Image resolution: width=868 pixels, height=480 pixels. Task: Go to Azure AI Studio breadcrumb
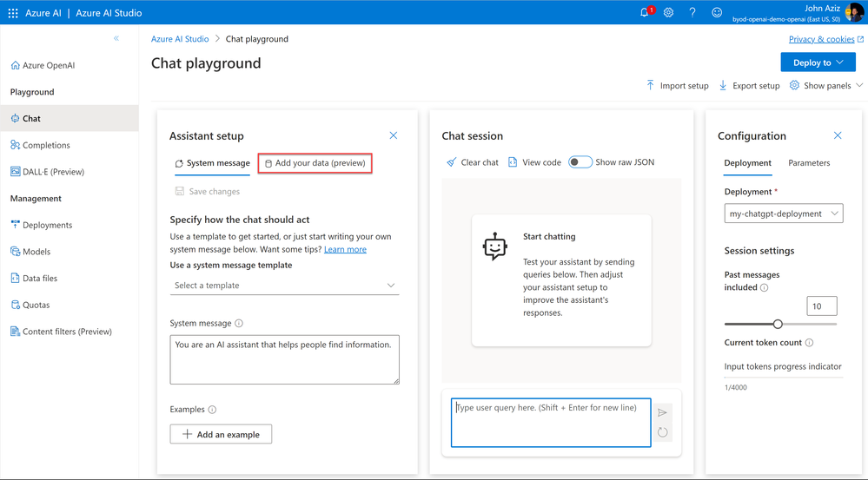click(180, 39)
